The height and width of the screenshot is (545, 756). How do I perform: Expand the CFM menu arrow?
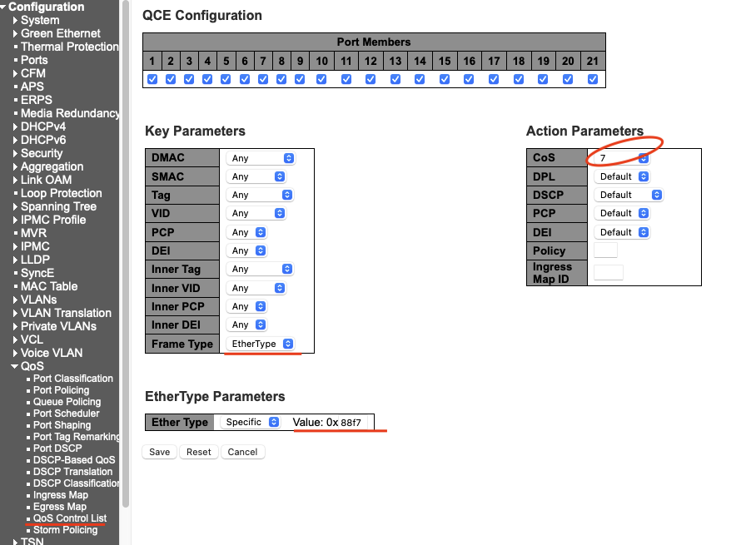[15, 73]
